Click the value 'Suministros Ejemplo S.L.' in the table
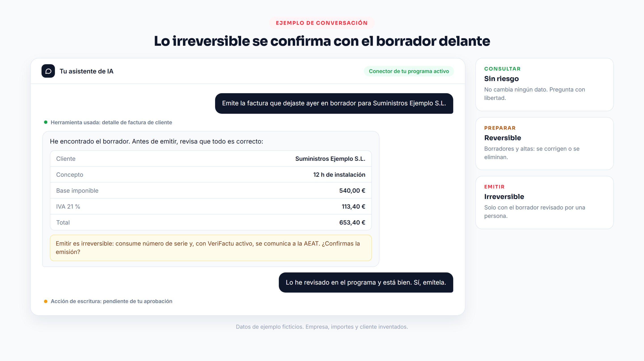Viewport: 644px width, 361px height. coord(330,159)
